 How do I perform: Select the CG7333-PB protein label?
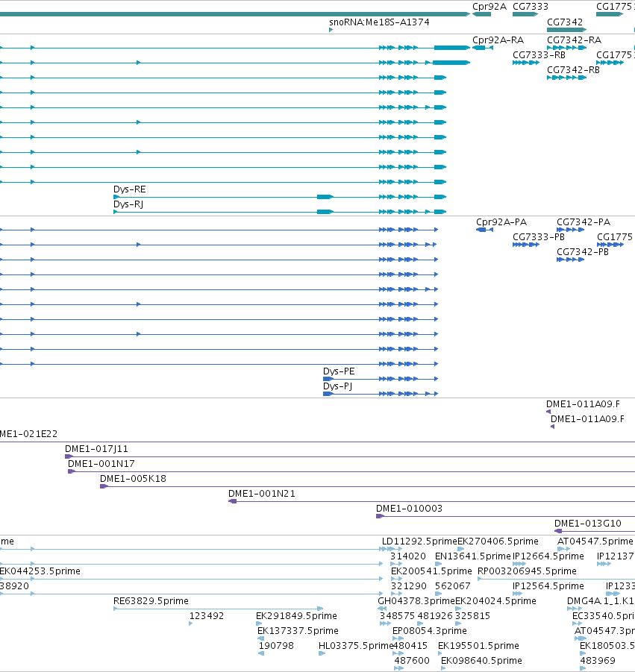tap(539, 237)
